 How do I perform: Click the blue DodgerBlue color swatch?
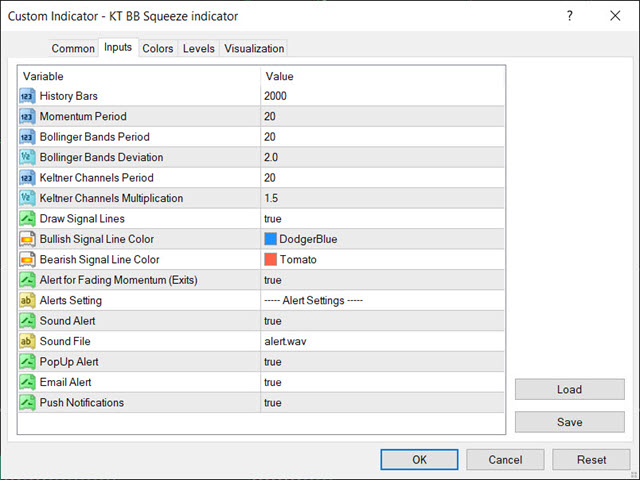click(x=270, y=239)
